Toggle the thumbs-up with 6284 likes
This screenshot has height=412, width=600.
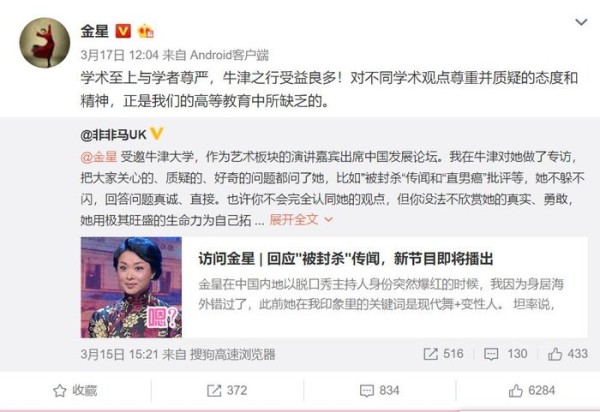coord(532,391)
